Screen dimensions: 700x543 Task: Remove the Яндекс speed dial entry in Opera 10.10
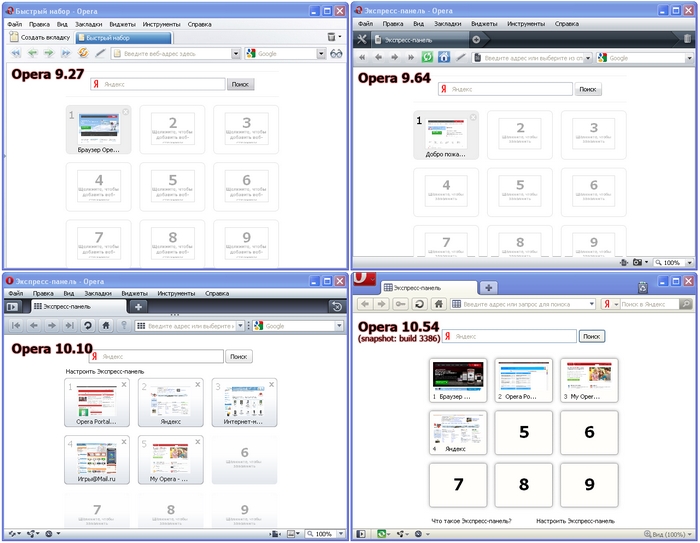coord(198,385)
